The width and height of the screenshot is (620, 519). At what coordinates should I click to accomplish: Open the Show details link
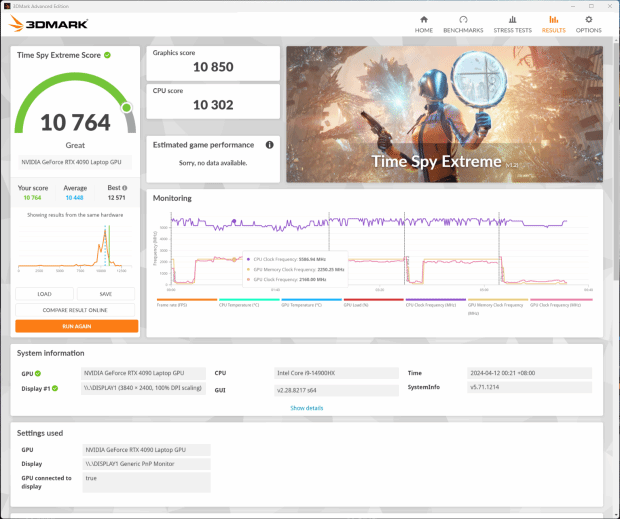[306, 408]
